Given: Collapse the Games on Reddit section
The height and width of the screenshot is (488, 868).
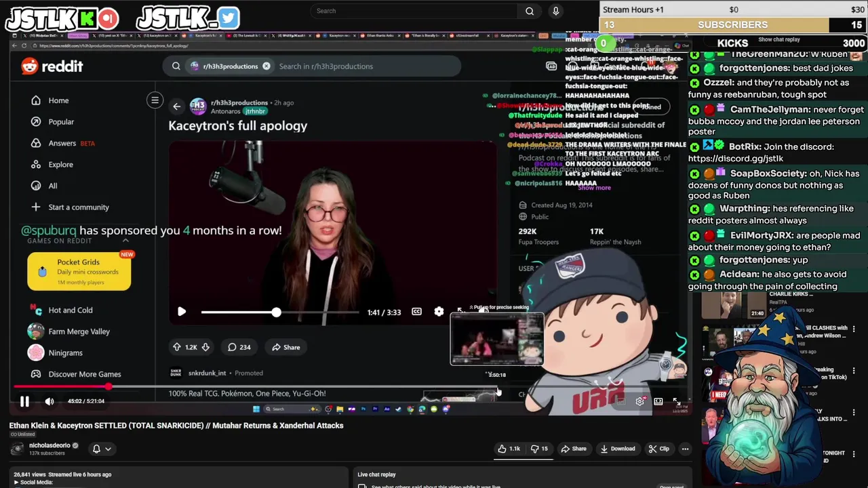Looking at the screenshot, I should pyautogui.click(x=125, y=241).
